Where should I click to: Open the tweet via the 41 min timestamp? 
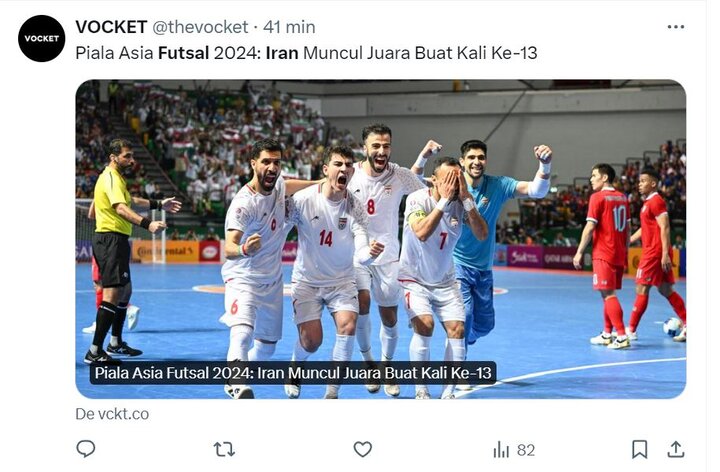(x=289, y=27)
